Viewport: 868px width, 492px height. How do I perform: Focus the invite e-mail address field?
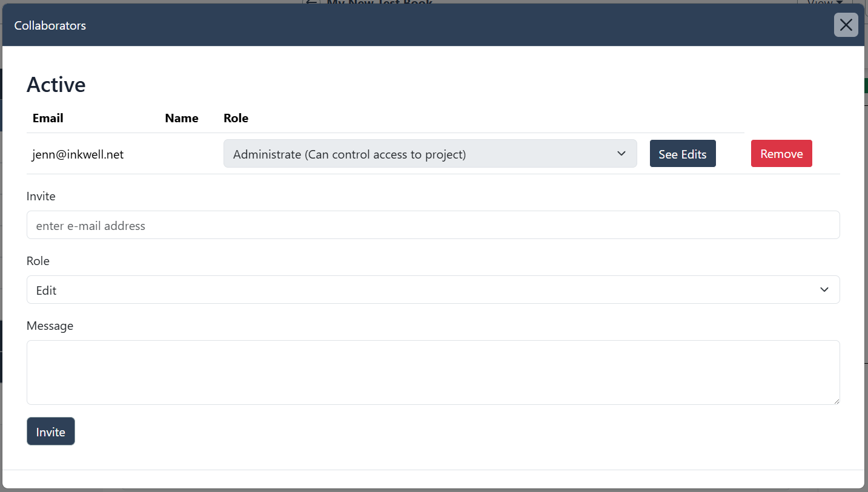[432, 225]
